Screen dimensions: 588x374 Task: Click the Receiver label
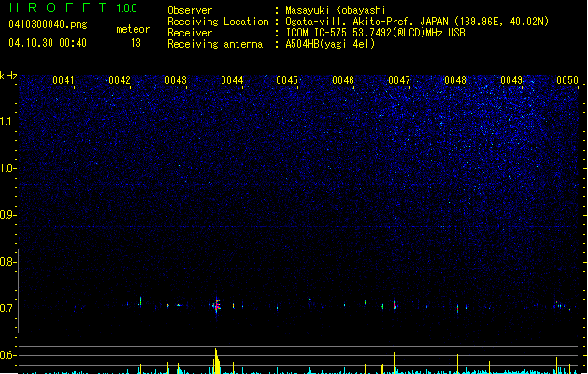[x=190, y=33]
